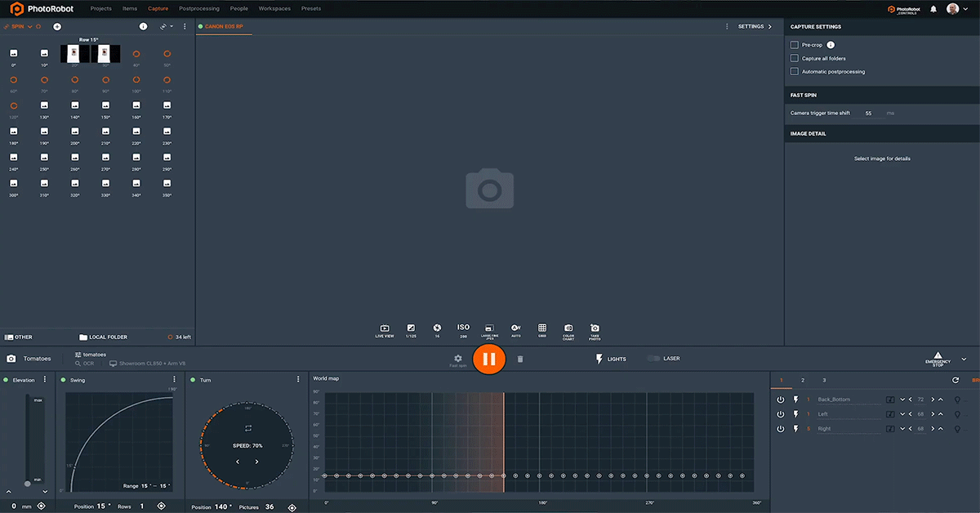Screen dimensions: 980x513
Task: Switch to lights group tab 2
Action: pyautogui.click(x=803, y=381)
